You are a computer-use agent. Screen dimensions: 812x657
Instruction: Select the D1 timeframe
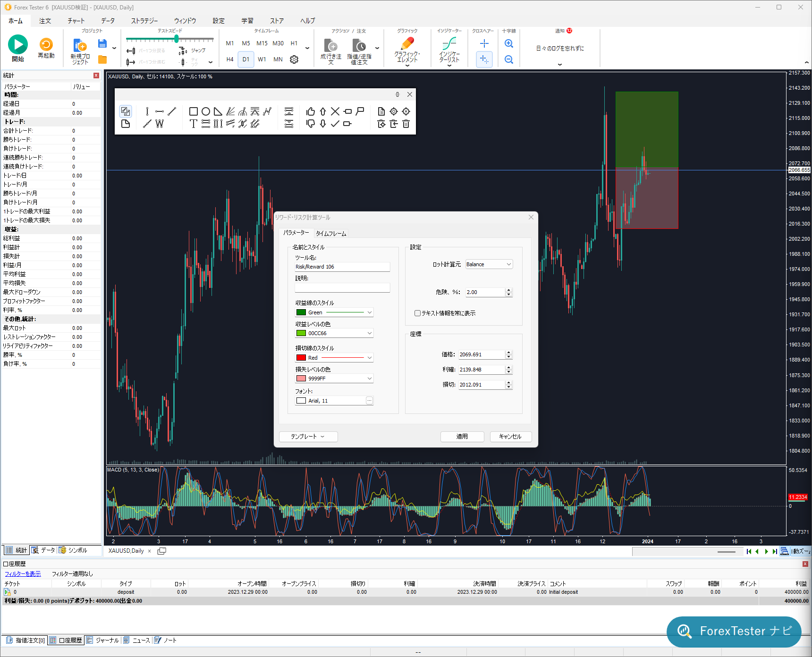pyautogui.click(x=246, y=59)
